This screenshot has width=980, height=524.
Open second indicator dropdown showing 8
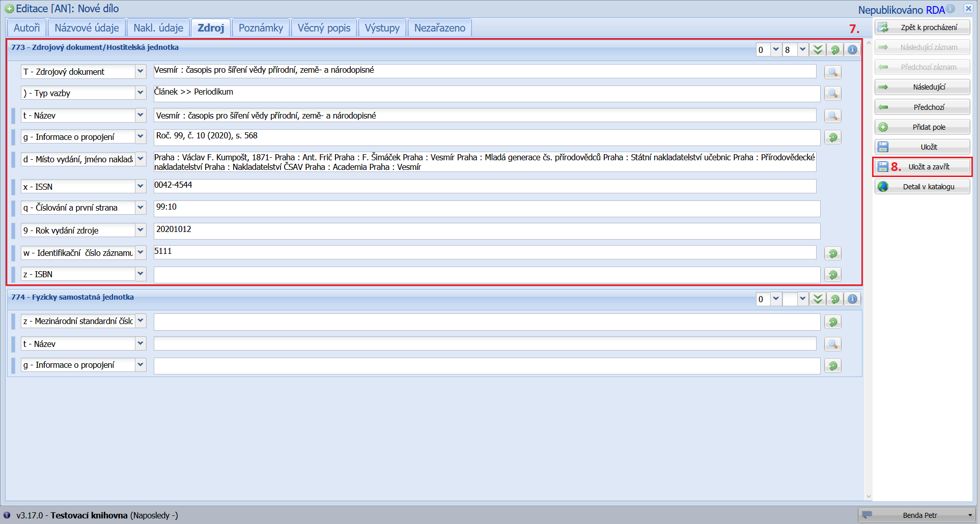[802, 50]
